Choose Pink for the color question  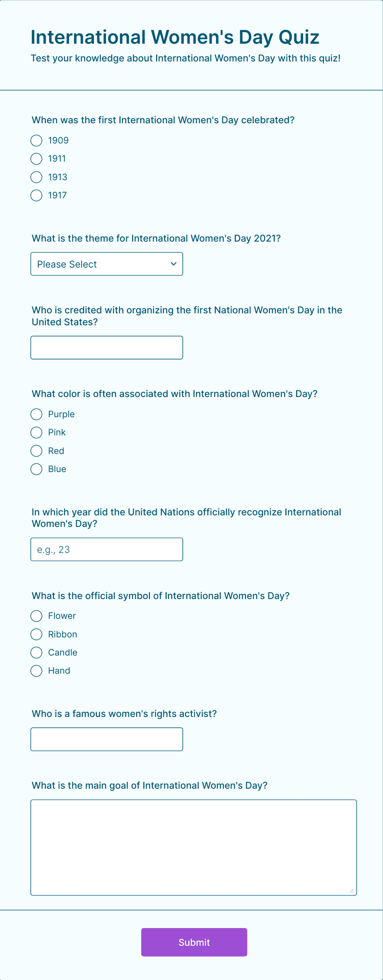pos(36,432)
